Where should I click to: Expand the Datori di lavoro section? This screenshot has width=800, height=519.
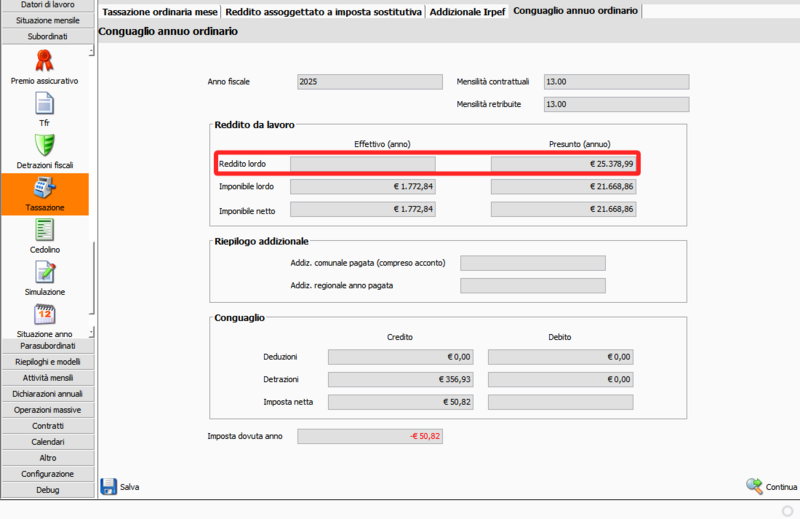[x=47, y=5]
